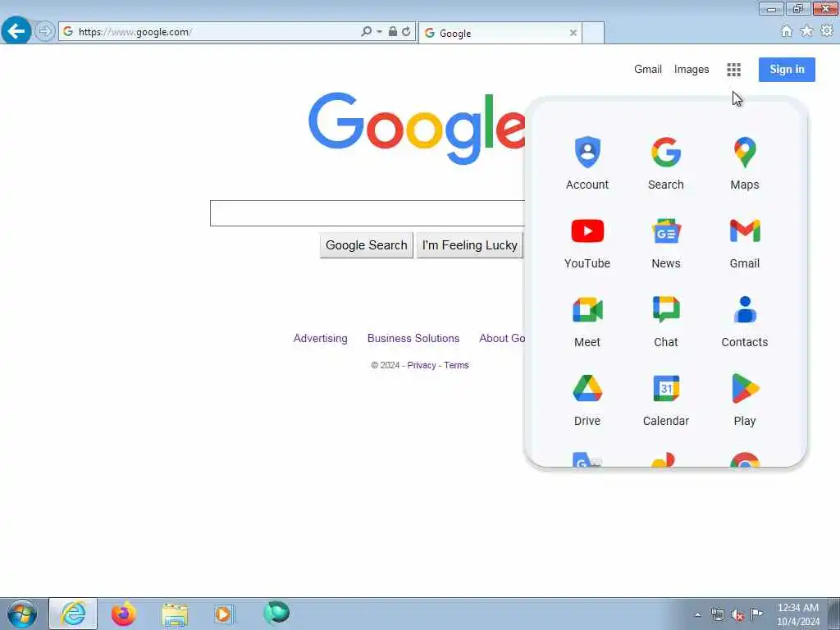Focus the Google search text box
This screenshot has width=840, height=630.
pyautogui.click(x=367, y=213)
